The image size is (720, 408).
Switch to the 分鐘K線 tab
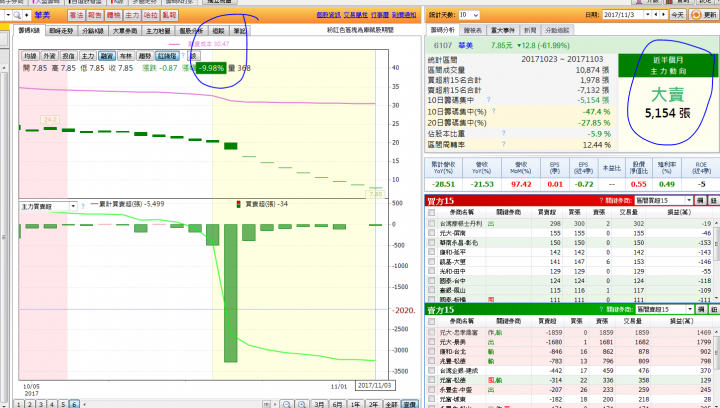tap(93, 31)
